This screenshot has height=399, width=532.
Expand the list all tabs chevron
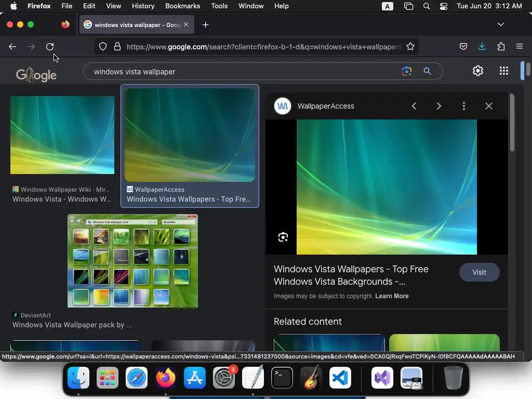tap(500, 24)
